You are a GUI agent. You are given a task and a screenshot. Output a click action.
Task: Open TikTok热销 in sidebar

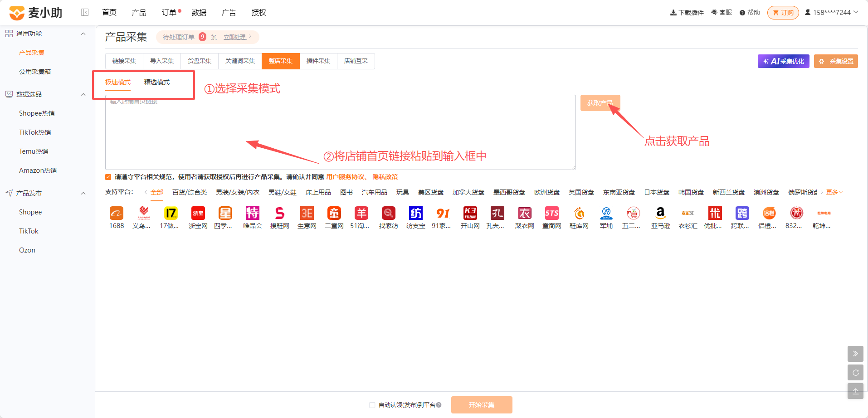click(35, 132)
